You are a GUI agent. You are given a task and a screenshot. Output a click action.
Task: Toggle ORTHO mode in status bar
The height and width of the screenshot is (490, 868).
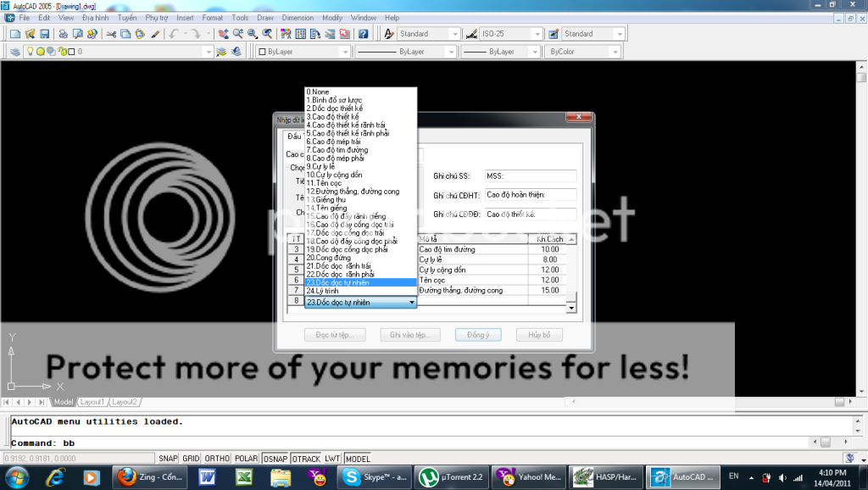[217, 459]
